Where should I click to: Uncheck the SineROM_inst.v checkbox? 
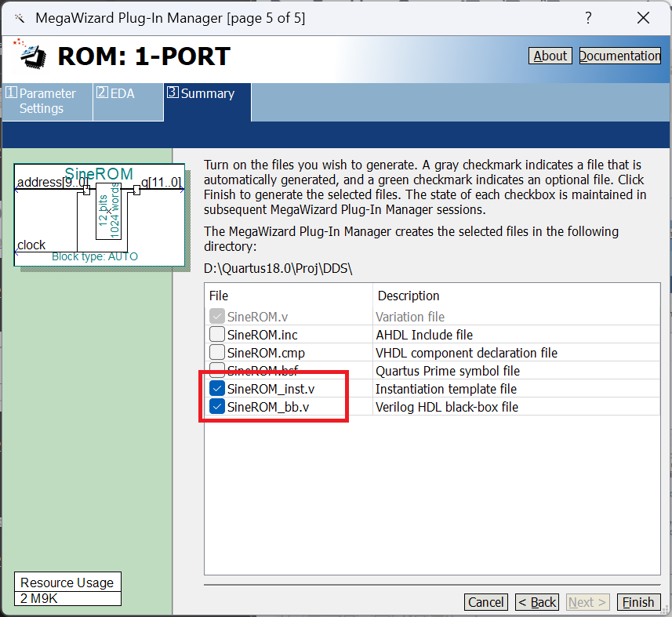[217, 389]
